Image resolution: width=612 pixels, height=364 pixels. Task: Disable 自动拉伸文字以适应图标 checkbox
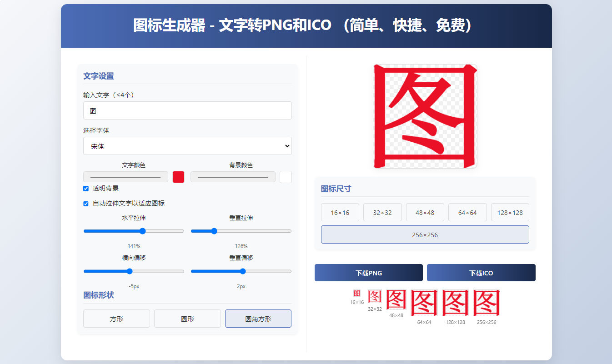86,204
